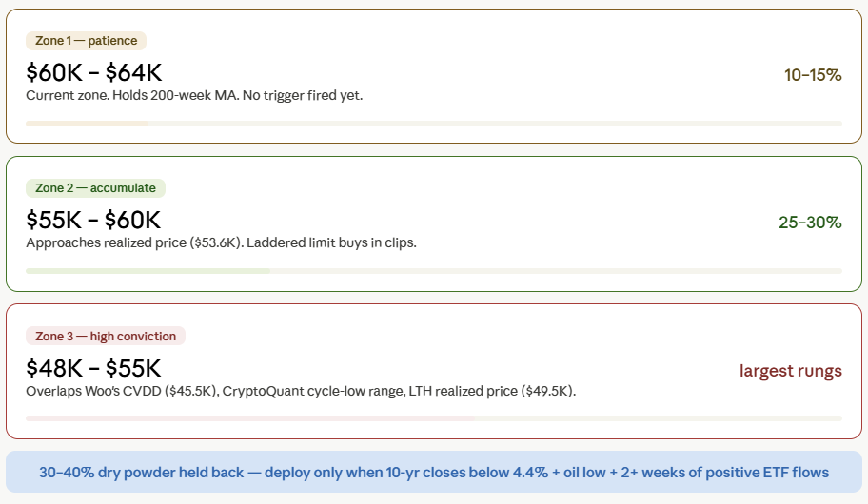Click the 25–30% allocation label

coord(810,223)
